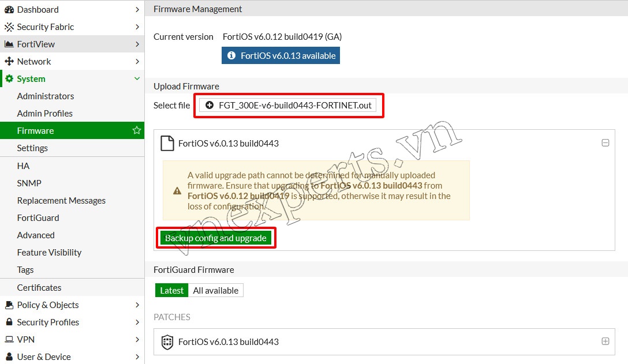This screenshot has height=364, width=628.
Task: Click FortiOS v6.0.13 available notice
Action: [281, 56]
